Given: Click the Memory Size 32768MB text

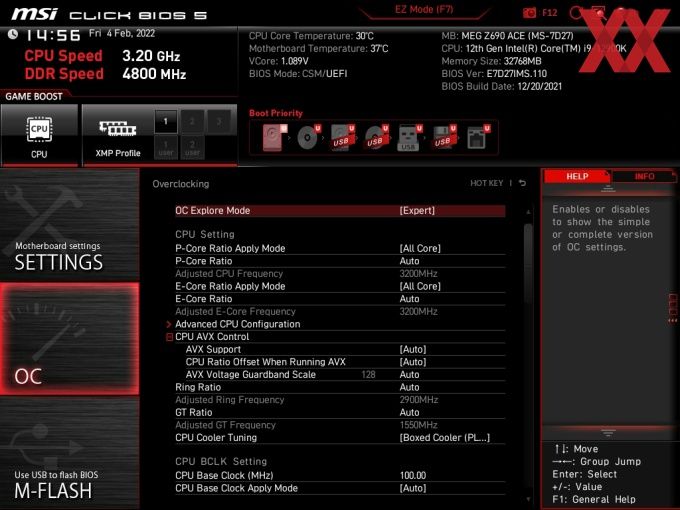Looking at the screenshot, I should pyautogui.click(x=491, y=61).
